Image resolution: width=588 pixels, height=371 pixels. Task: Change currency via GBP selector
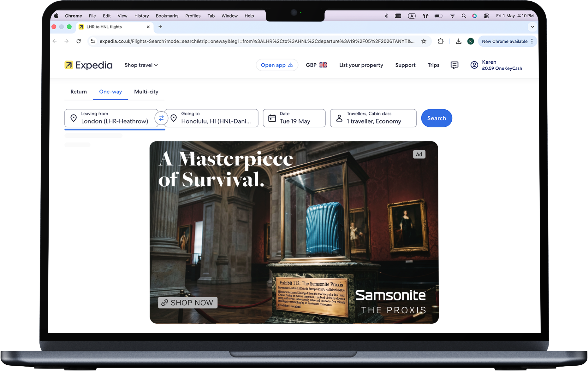point(316,65)
